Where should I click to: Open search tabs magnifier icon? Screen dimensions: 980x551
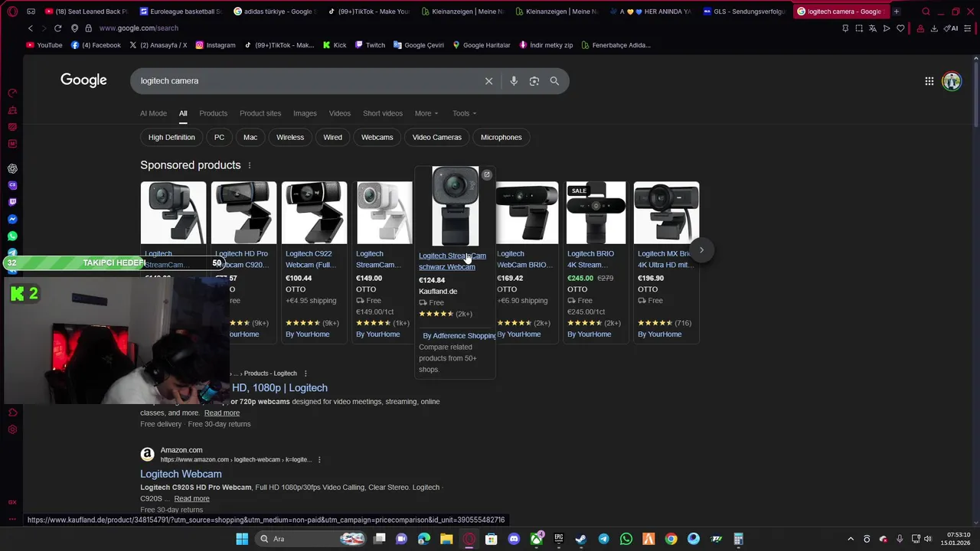(x=926, y=11)
